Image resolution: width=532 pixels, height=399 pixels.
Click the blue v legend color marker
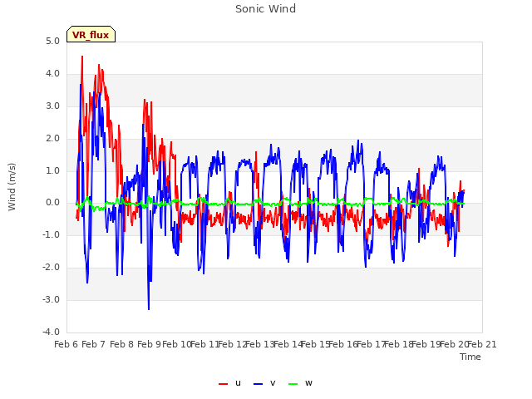coord(258,384)
